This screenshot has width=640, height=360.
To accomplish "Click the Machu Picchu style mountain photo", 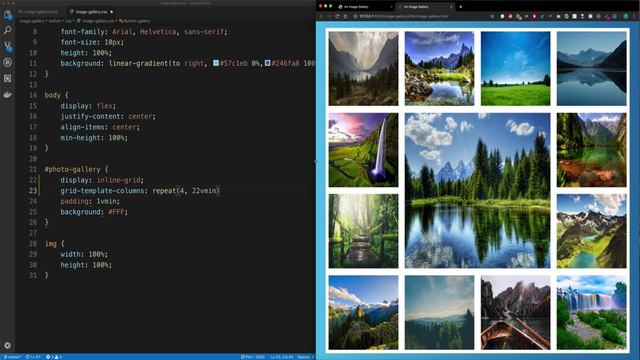I will pyautogui.click(x=363, y=312).
